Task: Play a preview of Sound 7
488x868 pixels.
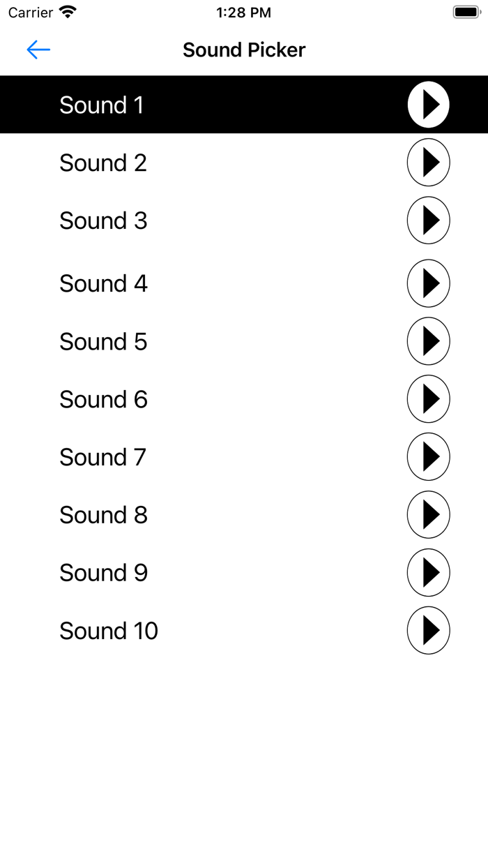Action: tap(428, 457)
